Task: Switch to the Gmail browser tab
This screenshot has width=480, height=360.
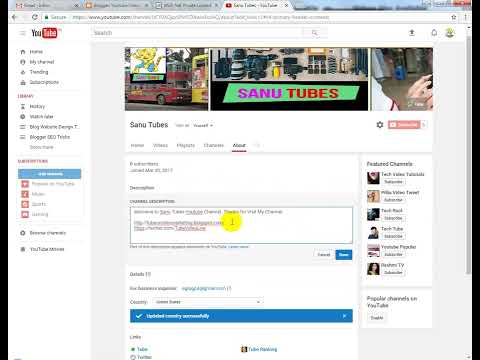Action: point(47,5)
